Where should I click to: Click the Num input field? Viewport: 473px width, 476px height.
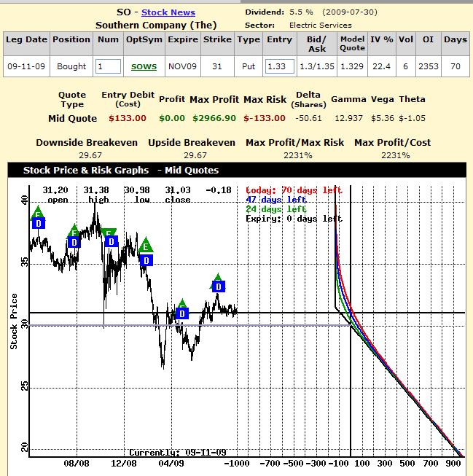pos(108,66)
